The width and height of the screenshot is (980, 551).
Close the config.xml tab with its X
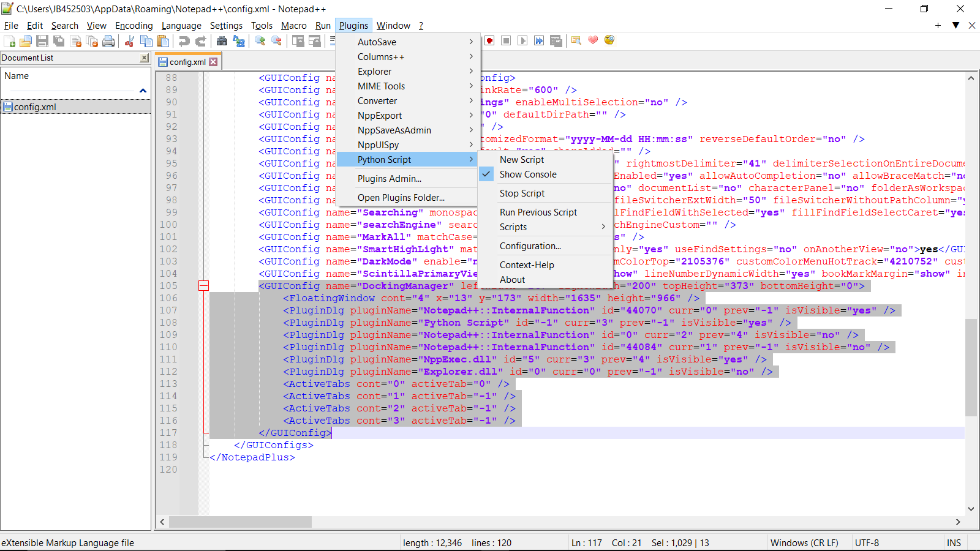point(213,62)
